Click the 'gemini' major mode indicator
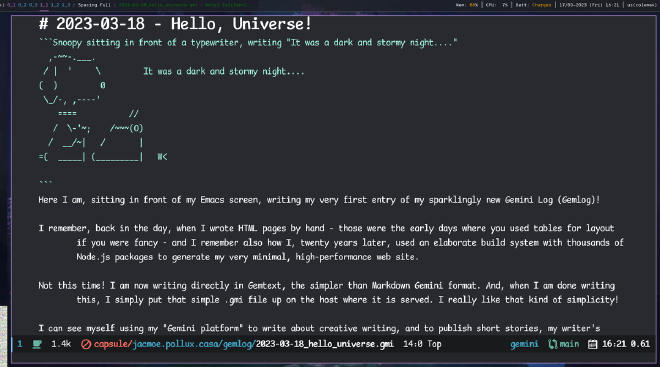 [x=524, y=344]
